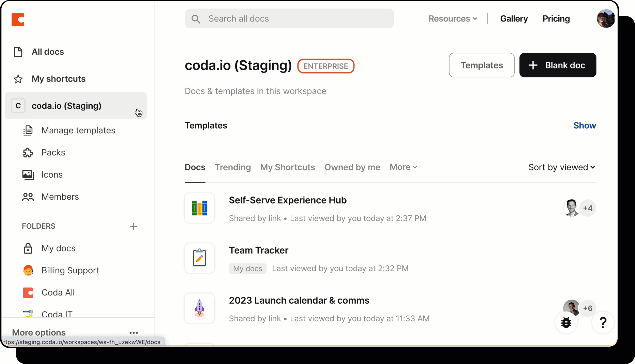Click the plus icon to add folder

pos(133,226)
